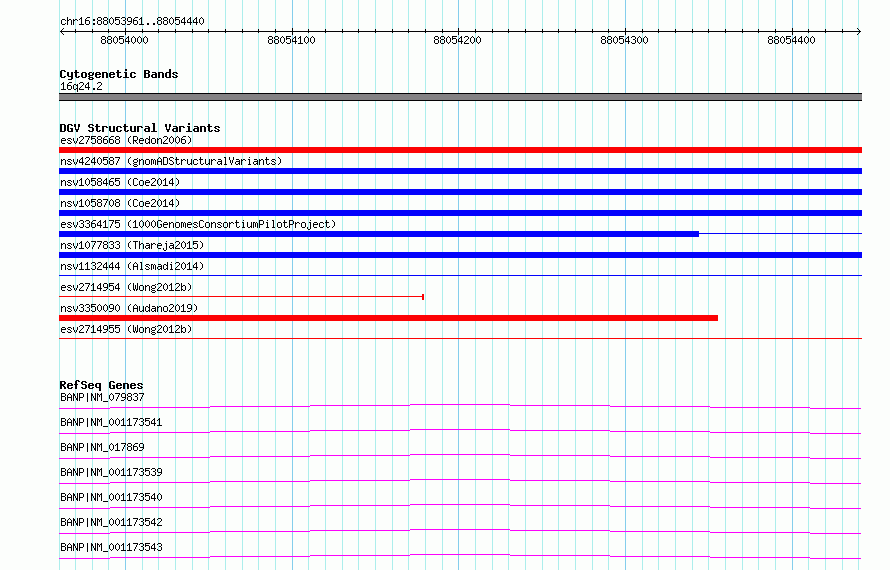Open nsv3350090 (Audano2019) variant label
Viewport: 890px width, 570px height.
point(129,308)
